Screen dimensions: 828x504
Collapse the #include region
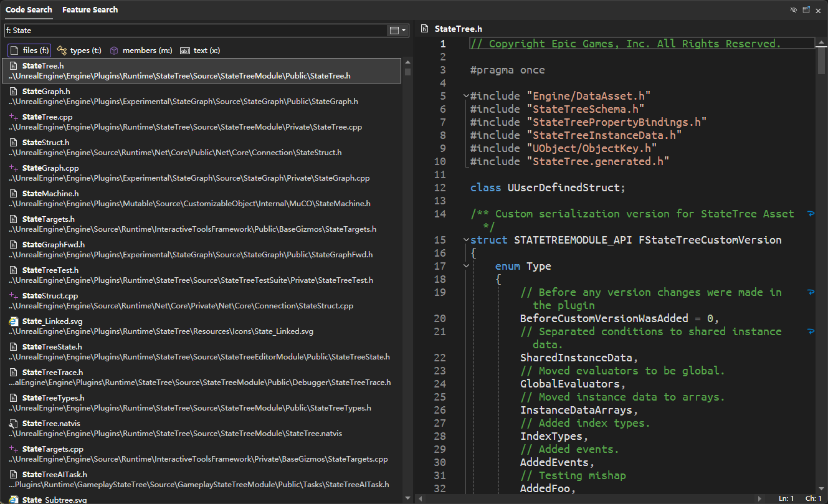coord(466,97)
